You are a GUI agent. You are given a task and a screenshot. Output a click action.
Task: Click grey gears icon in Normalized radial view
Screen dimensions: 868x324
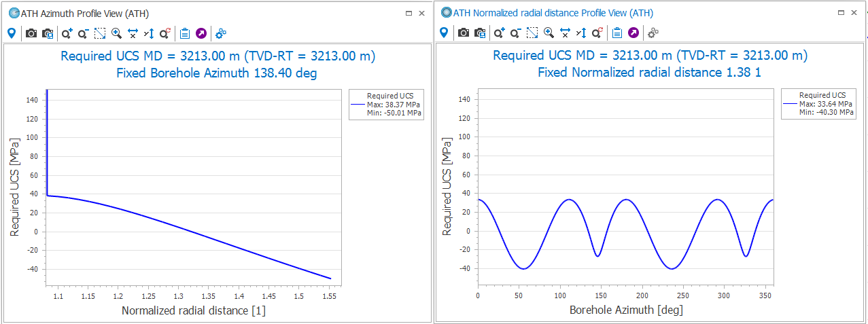click(x=653, y=33)
